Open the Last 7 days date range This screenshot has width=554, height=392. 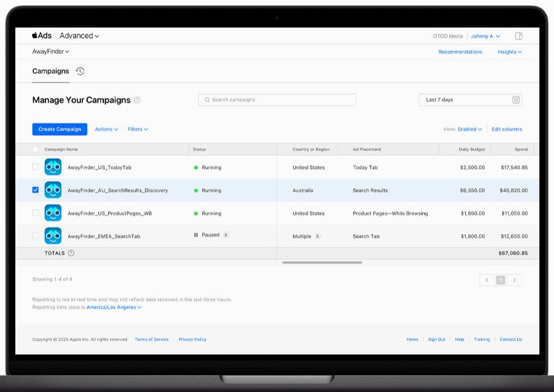click(470, 100)
